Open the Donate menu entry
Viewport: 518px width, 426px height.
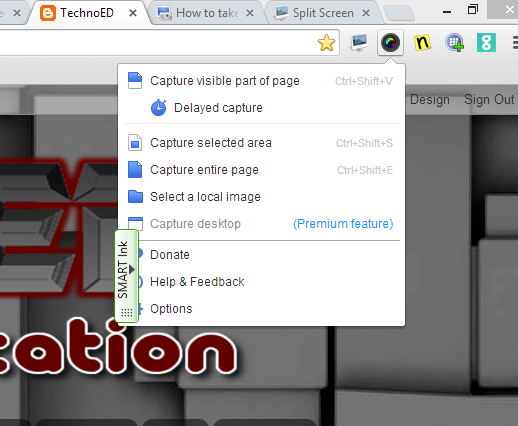pyautogui.click(x=170, y=255)
